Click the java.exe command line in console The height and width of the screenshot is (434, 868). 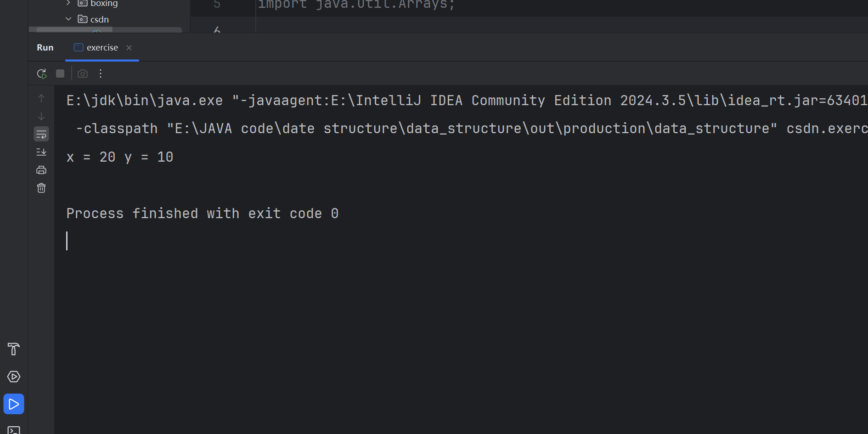(467, 101)
